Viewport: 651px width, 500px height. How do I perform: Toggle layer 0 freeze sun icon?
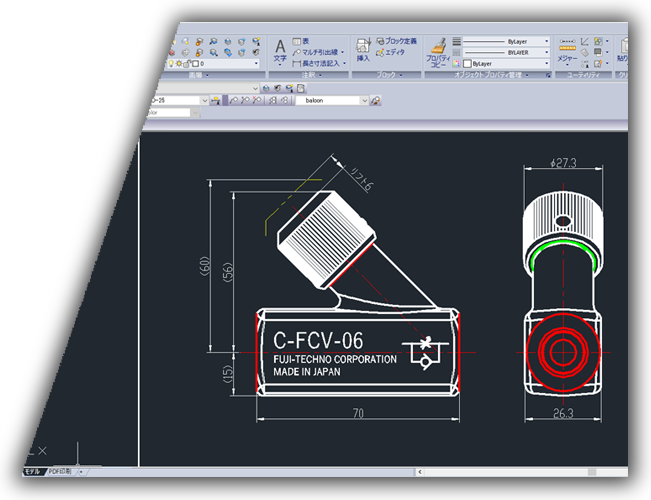[x=179, y=64]
